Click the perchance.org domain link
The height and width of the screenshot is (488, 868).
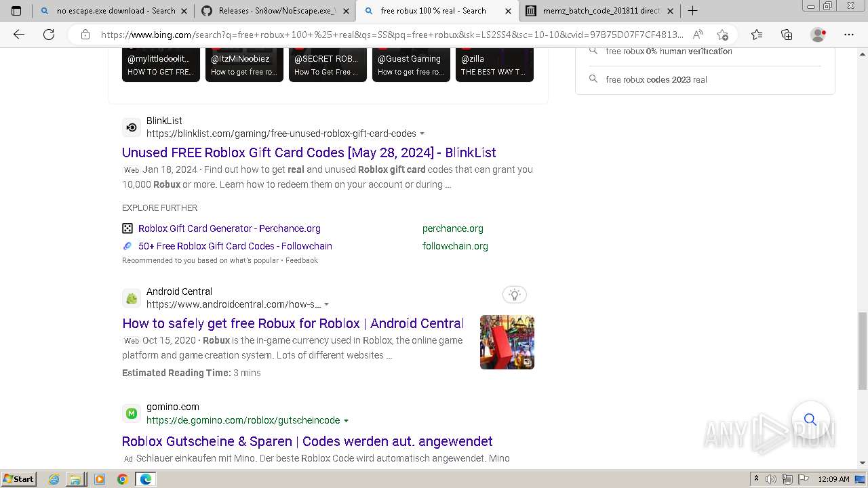coord(453,228)
